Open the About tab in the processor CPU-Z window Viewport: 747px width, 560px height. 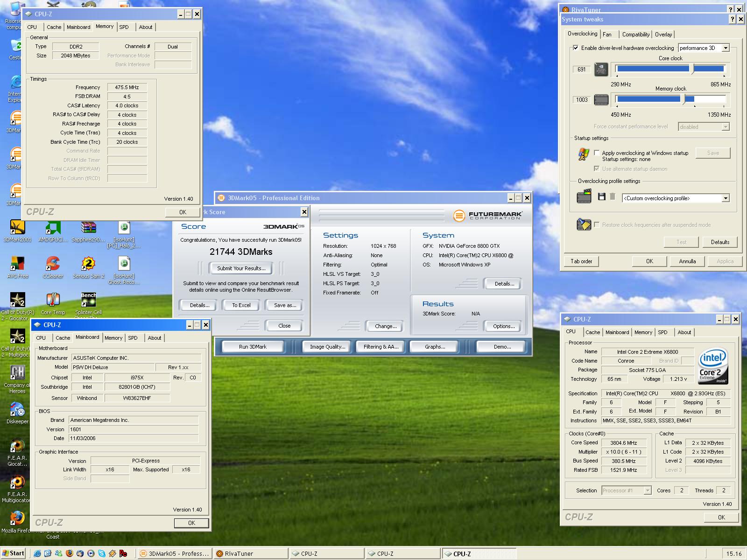click(x=684, y=332)
